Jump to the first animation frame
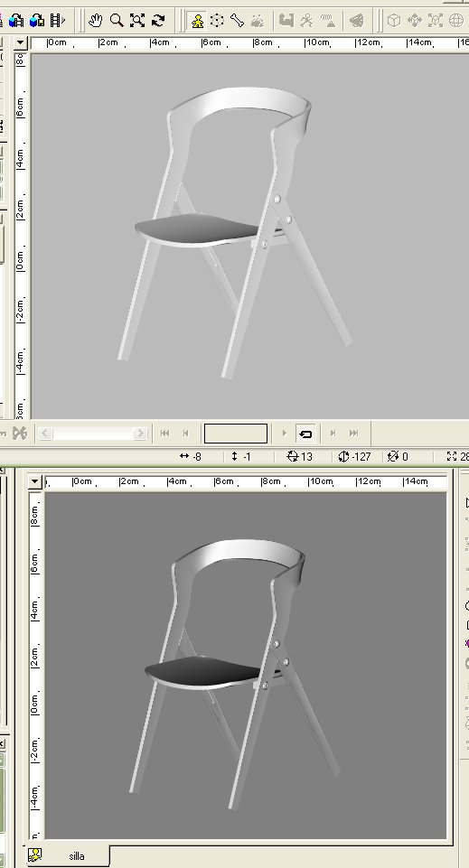The width and height of the screenshot is (469, 868). click(x=164, y=433)
